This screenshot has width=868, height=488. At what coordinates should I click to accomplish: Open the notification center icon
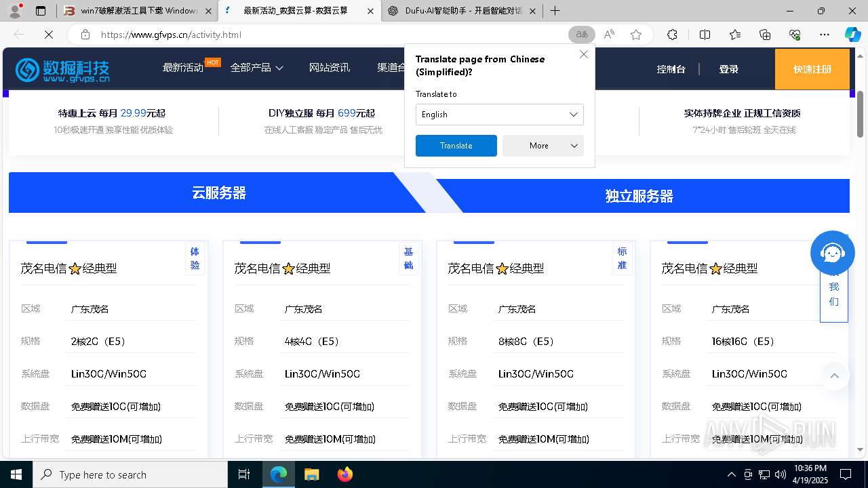[846, 474]
